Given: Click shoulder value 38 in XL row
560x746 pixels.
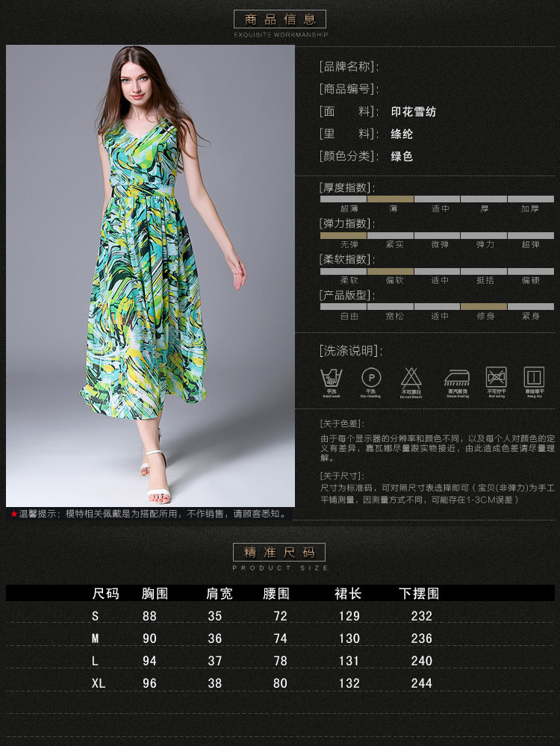Looking at the screenshot, I should [x=214, y=683].
